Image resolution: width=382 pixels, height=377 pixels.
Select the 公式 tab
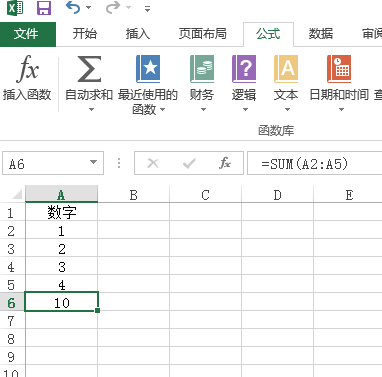tap(268, 34)
